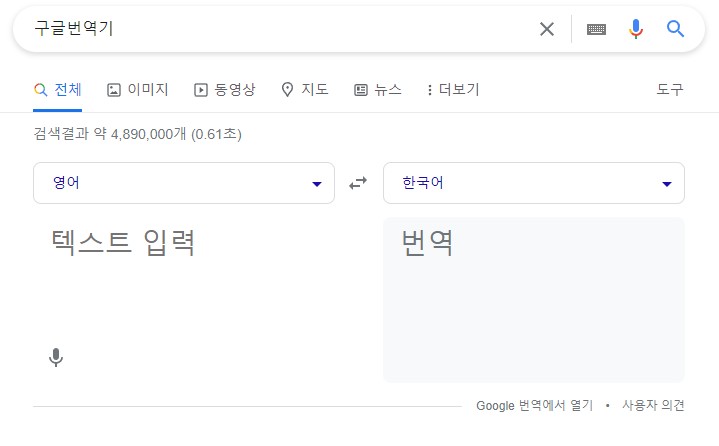Start voice search with colored microphone
The height and width of the screenshot is (446, 719).
point(636,29)
